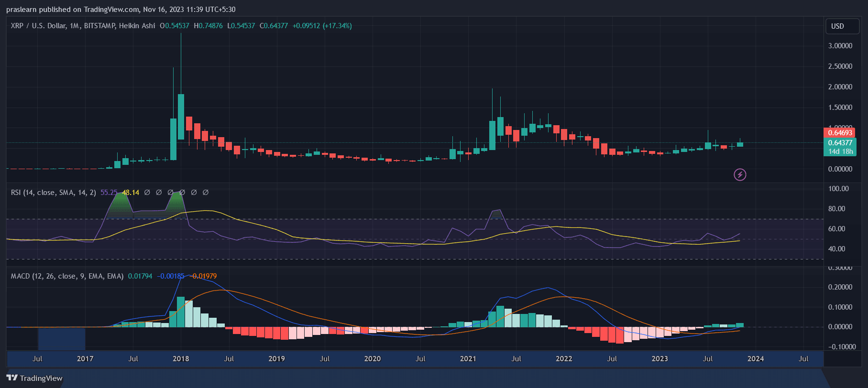The width and height of the screenshot is (868, 388).
Task: Expand the RSI (14, close, SMA) indicator legend
Action: click(53, 193)
